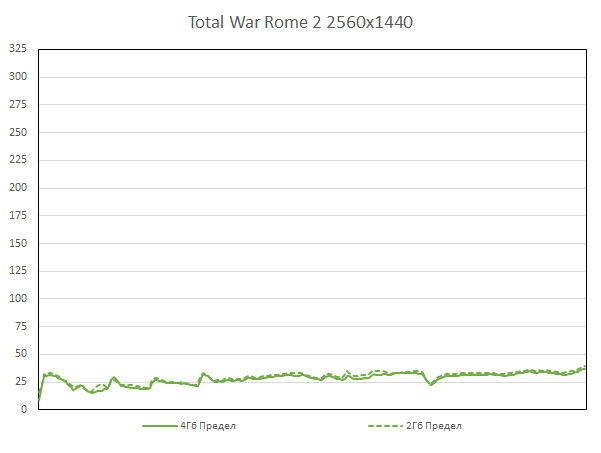
Task: Click the 50 y-axis label
Action: pos(20,354)
